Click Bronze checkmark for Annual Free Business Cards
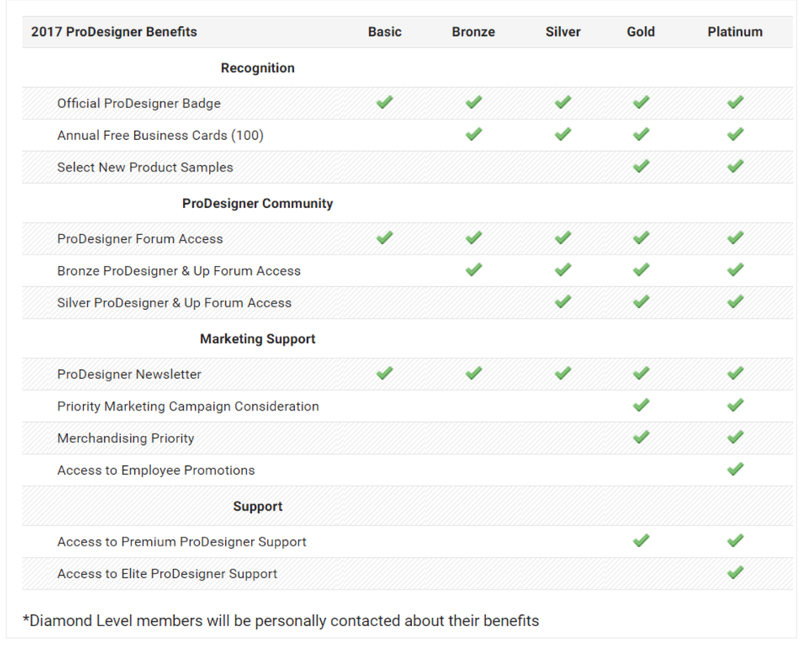The height and width of the screenshot is (657, 812). tap(473, 134)
